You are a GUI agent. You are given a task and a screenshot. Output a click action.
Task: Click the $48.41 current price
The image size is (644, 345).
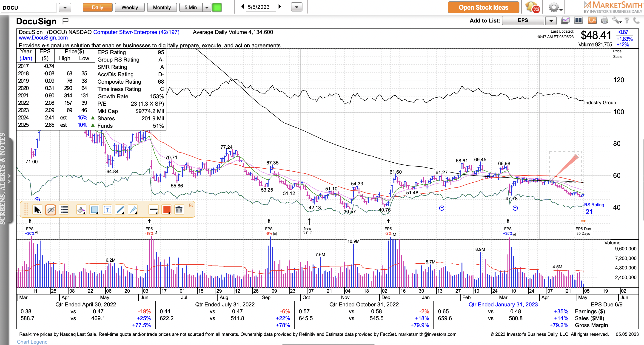click(x=596, y=35)
